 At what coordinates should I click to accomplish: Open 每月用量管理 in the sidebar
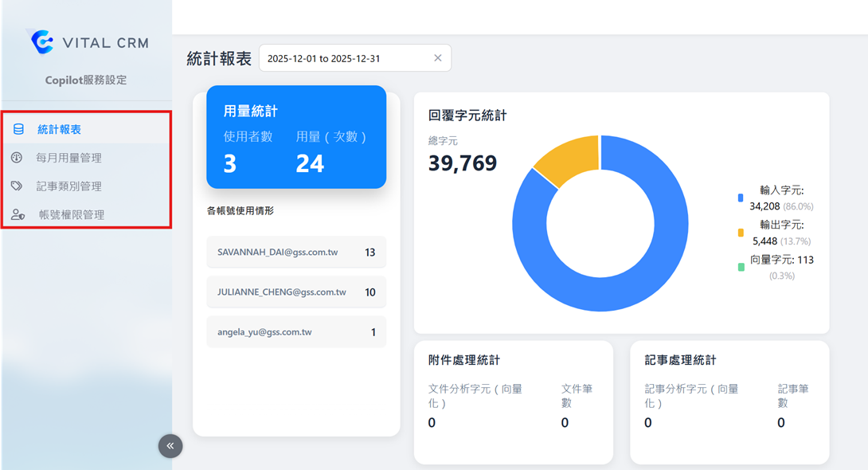[68, 158]
